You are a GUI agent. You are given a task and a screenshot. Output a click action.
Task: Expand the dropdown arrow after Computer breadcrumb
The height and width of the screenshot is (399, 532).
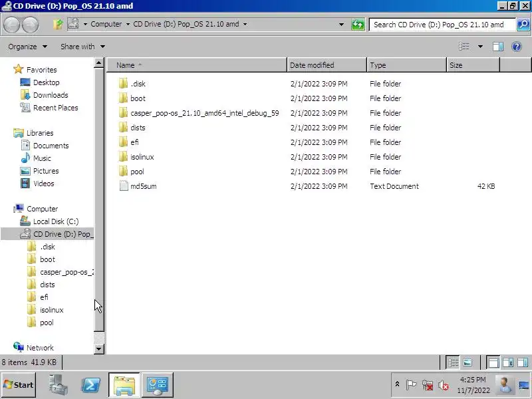pyautogui.click(x=128, y=25)
